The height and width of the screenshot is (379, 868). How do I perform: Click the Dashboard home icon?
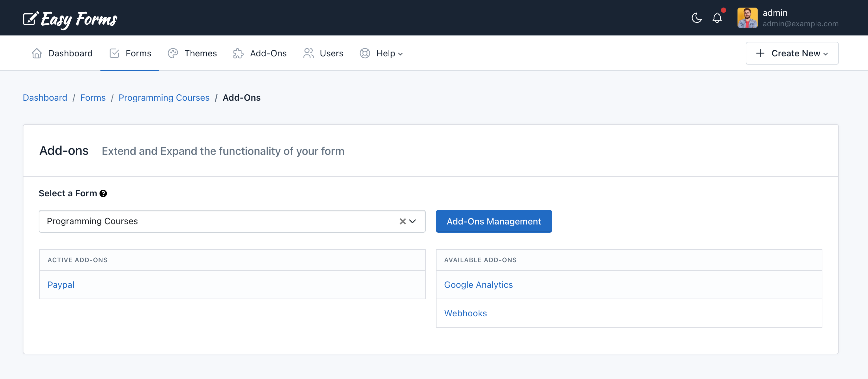coord(36,53)
